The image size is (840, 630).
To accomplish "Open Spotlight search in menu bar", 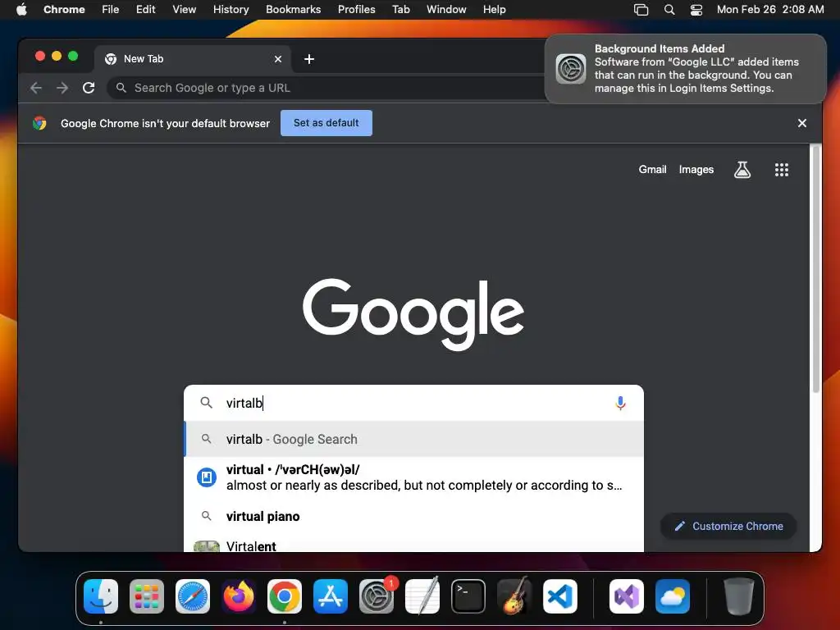I will click(x=669, y=10).
